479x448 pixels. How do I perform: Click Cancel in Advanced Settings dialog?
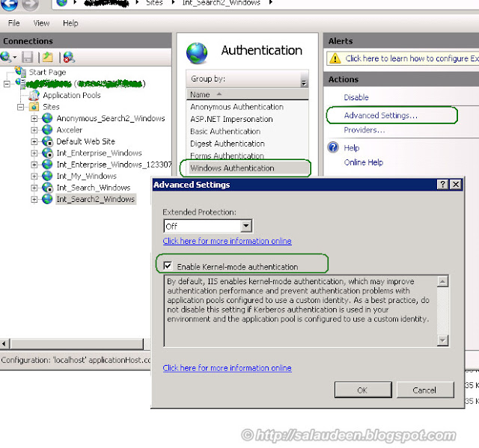pyautogui.click(x=425, y=390)
